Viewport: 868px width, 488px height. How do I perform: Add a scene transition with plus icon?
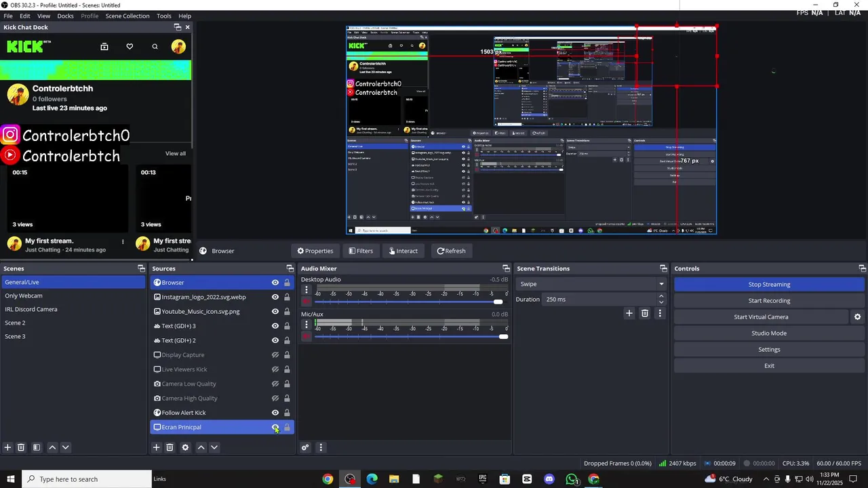[629, 313]
